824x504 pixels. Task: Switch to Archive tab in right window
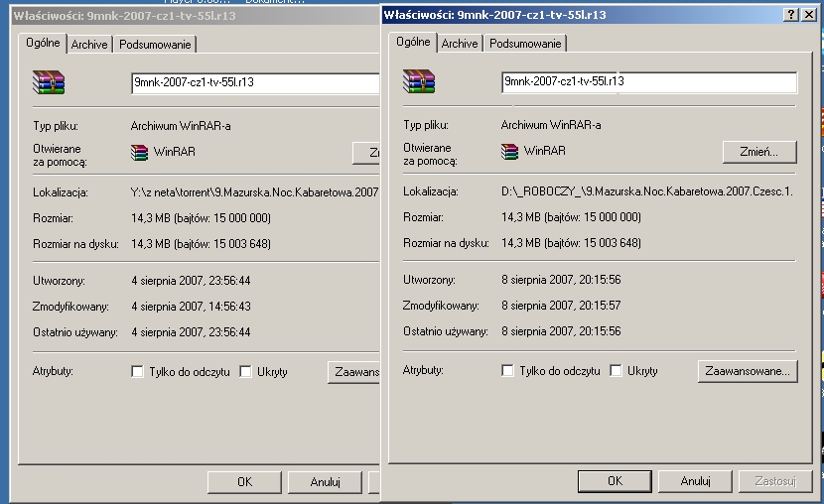point(460,44)
